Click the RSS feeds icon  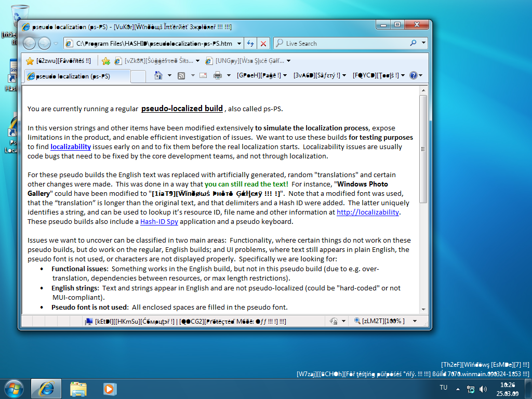[x=181, y=76]
